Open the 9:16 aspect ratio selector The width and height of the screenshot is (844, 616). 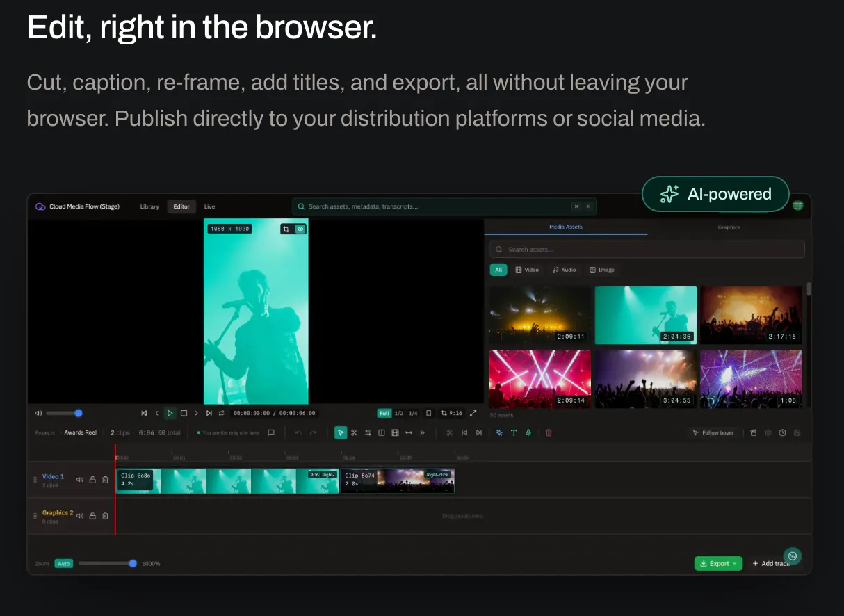pos(452,413)
